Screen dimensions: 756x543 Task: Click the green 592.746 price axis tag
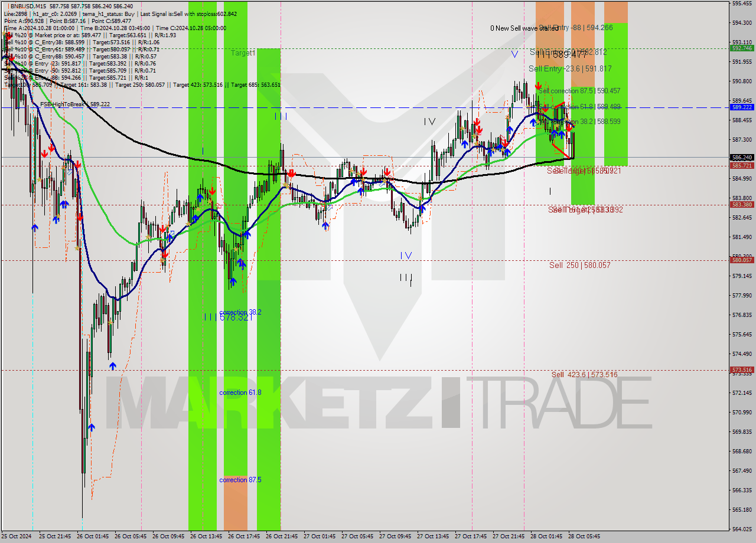coord(742,48)
